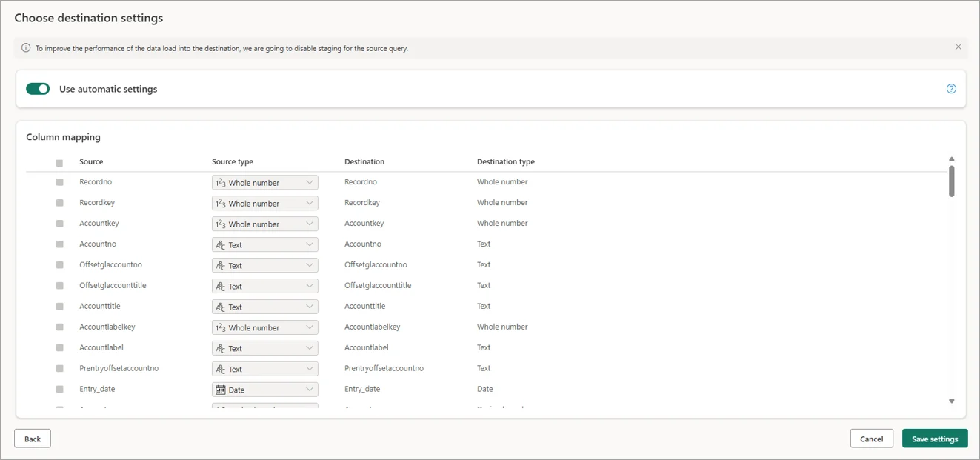Check the Accounttitle row checkbox
Viewport: 980px width, 460px height.
[59, 307]
